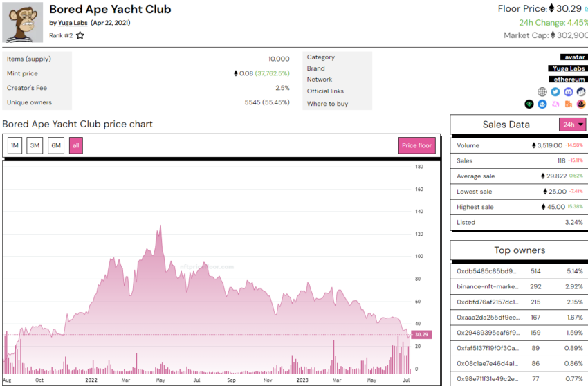Click top owner 0x08c1ae7e46d4a1 row

[520, 363]
